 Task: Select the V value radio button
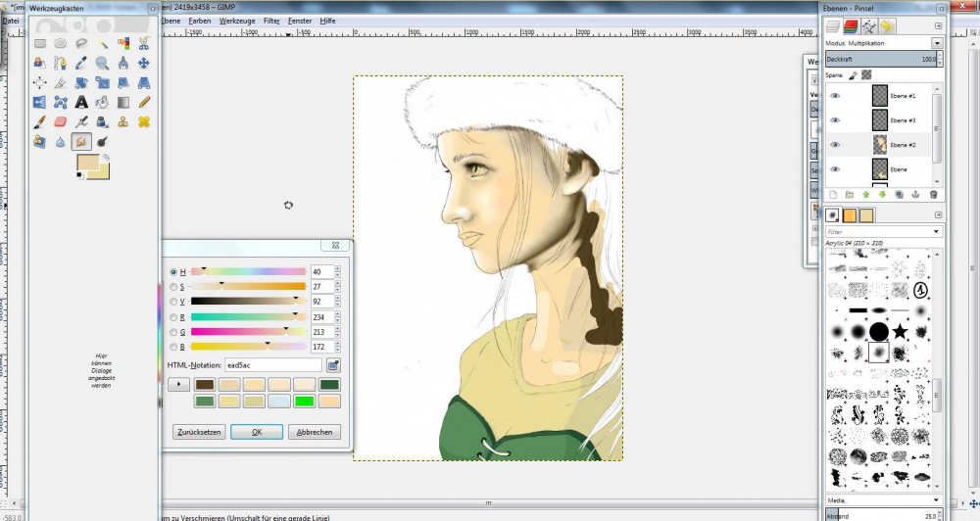pyautogui.click(x=173, y=302)
